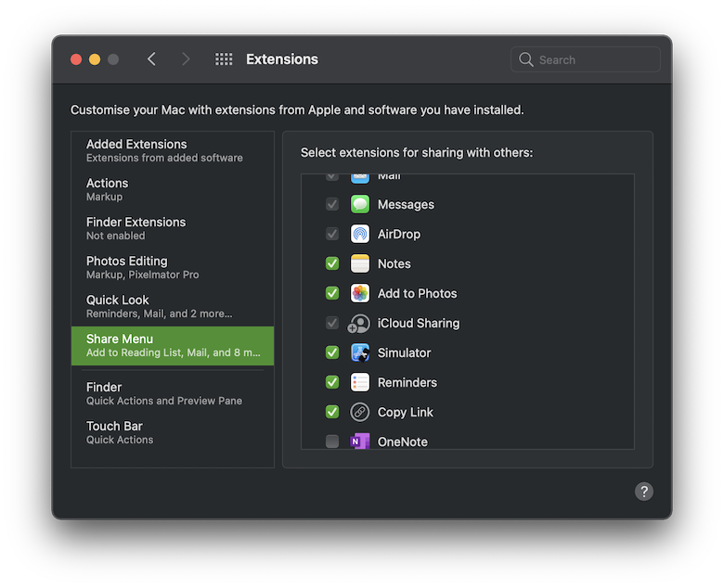Click the Reminders app icon
Image resolution: width=724 pixels, height=588 pixels.
[x=360, y=382]
